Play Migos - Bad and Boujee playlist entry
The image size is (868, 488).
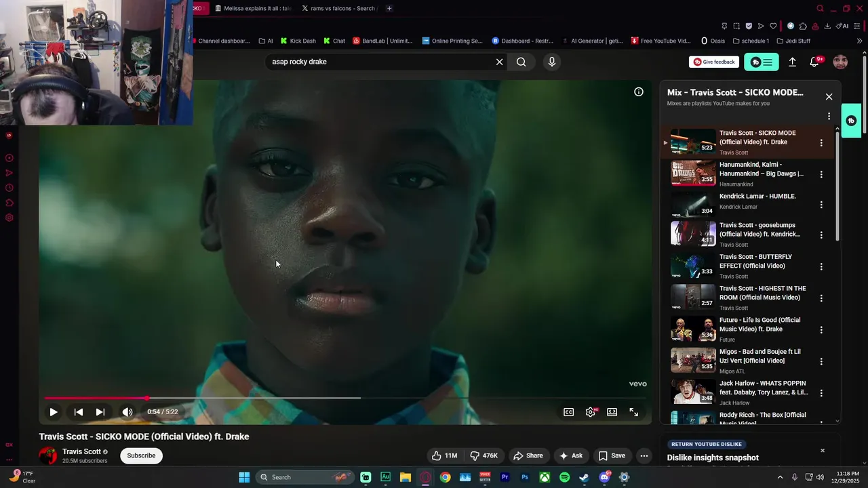tap(746, 361)
